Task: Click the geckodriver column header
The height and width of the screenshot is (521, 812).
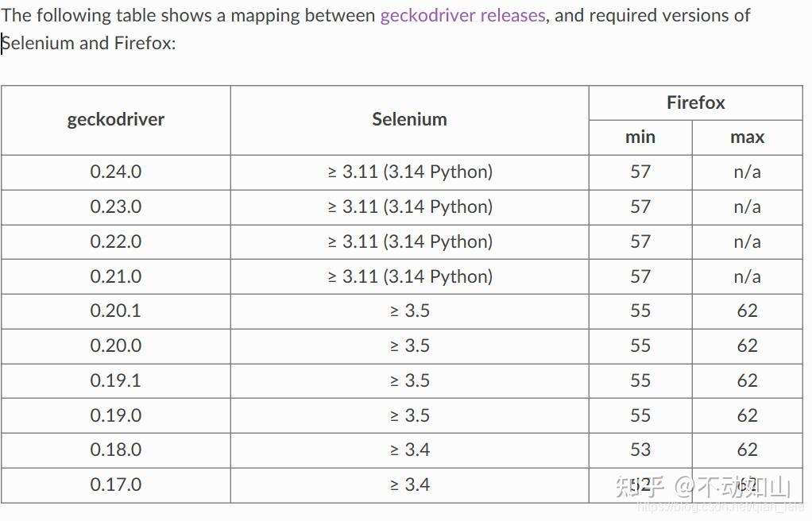Action: coord(116,120)
